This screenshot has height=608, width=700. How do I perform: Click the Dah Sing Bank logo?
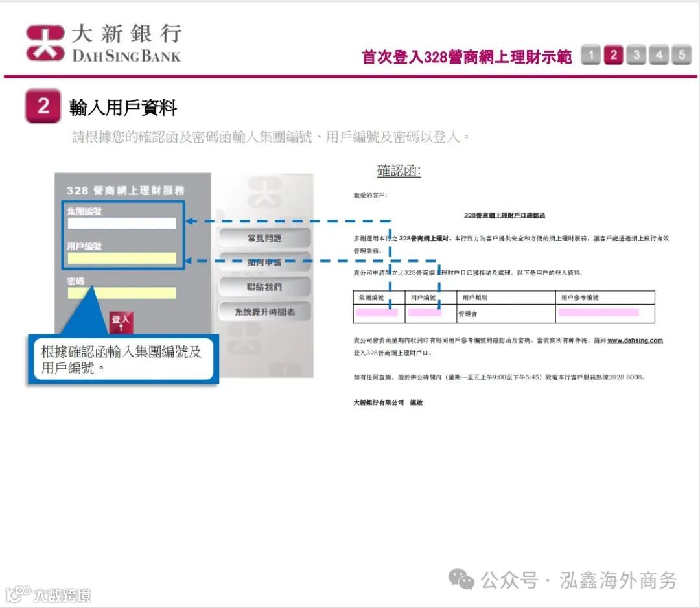(104, 43)
